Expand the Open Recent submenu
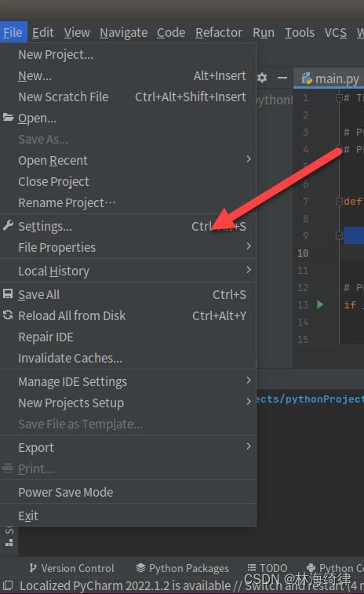The height and width of the screenshot is (594, 364). (128, 160)
